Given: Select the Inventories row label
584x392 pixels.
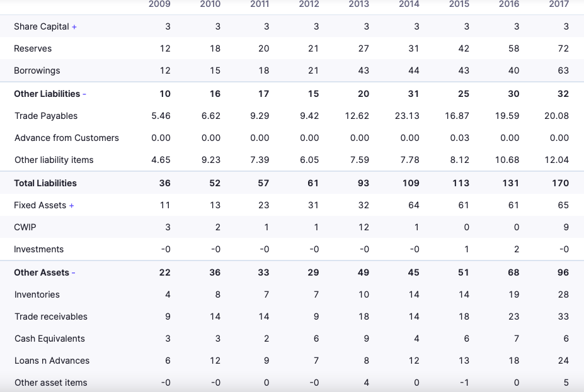Looking at the screenshot, I should pyautogui.click(x=37, y=294).
